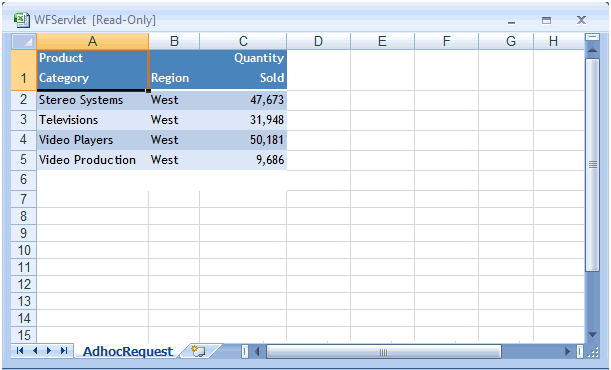This screenshot has width=611, height=370.
Task: Select the 31,948 quantity cell
Action: [243, 120]
